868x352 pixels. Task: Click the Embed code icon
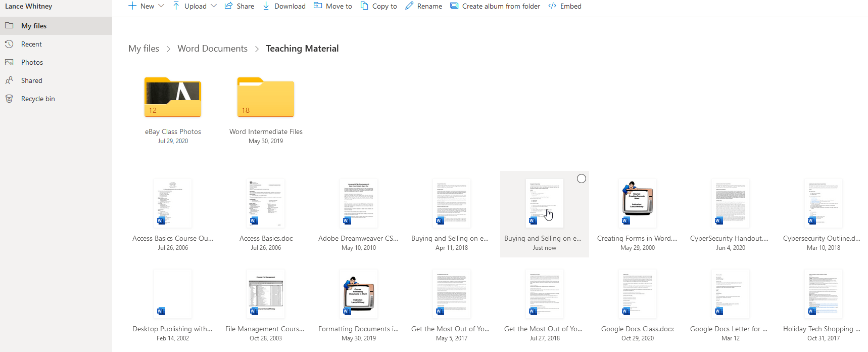click(552, 6)
